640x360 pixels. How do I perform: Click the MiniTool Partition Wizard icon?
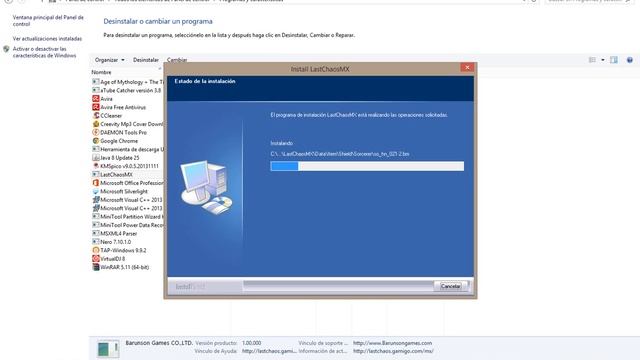(96, 217)
